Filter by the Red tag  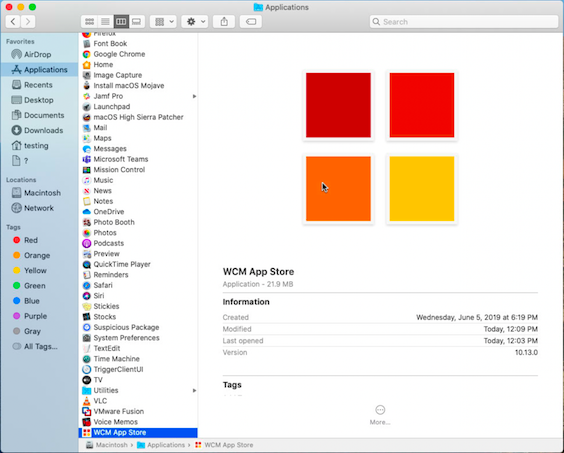(39, 240)
